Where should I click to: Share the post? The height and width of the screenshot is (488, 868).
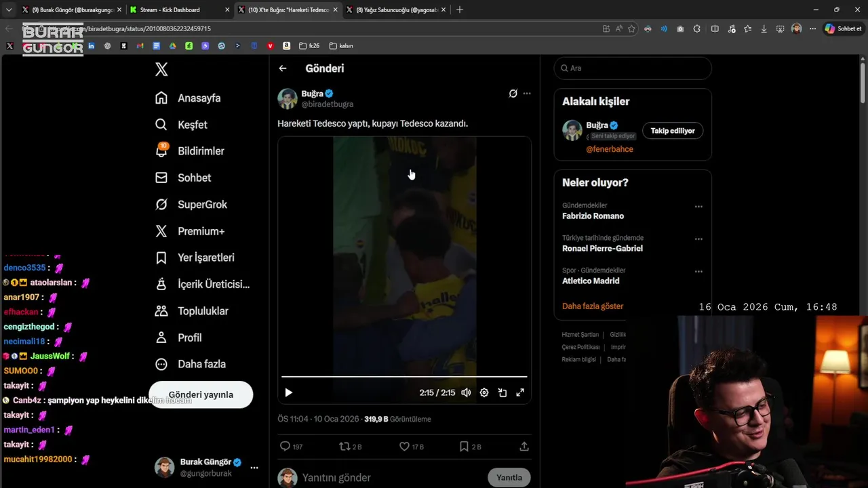pos(524,447)
